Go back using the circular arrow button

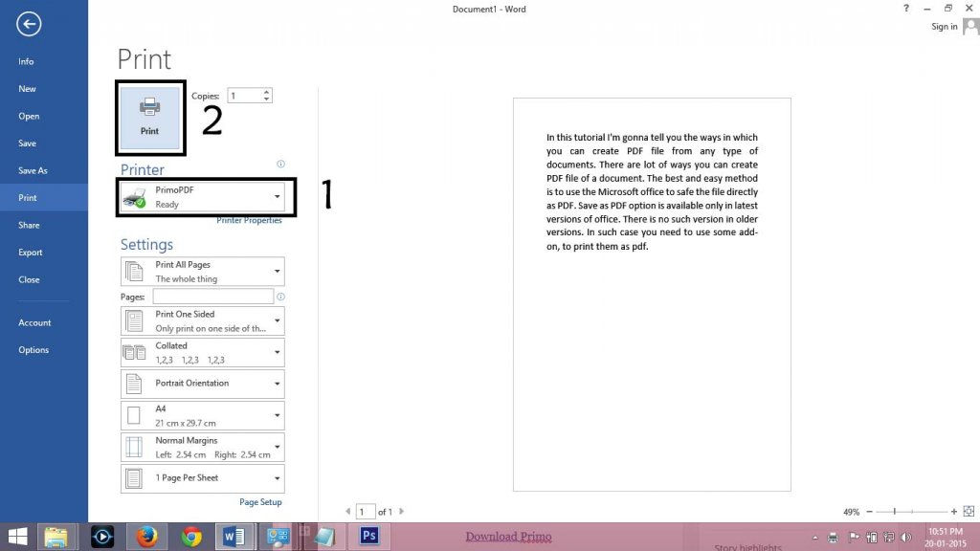pyautogui.click(x=29, y=24)
